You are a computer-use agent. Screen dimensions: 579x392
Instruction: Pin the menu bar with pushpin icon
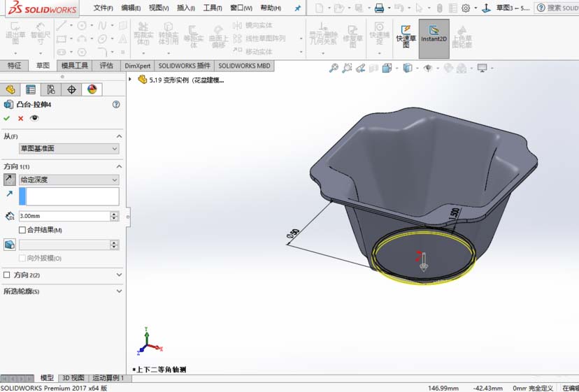(x=298, y=8)
